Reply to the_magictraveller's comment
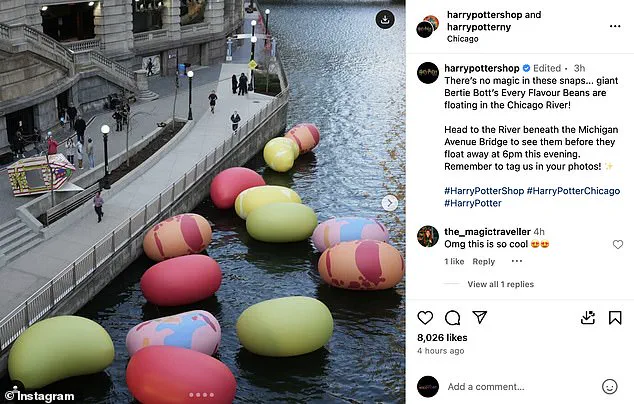Viewport: 634px width, 404px height. coord(484,261)
